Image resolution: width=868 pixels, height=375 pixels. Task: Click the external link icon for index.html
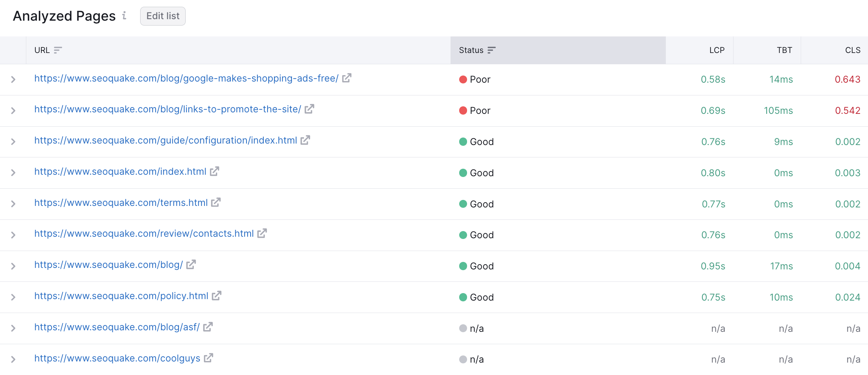click(x=214, y=171)
